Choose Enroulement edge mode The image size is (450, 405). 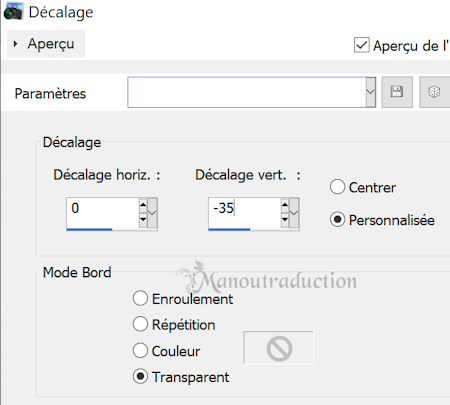(x=140, y=298)
